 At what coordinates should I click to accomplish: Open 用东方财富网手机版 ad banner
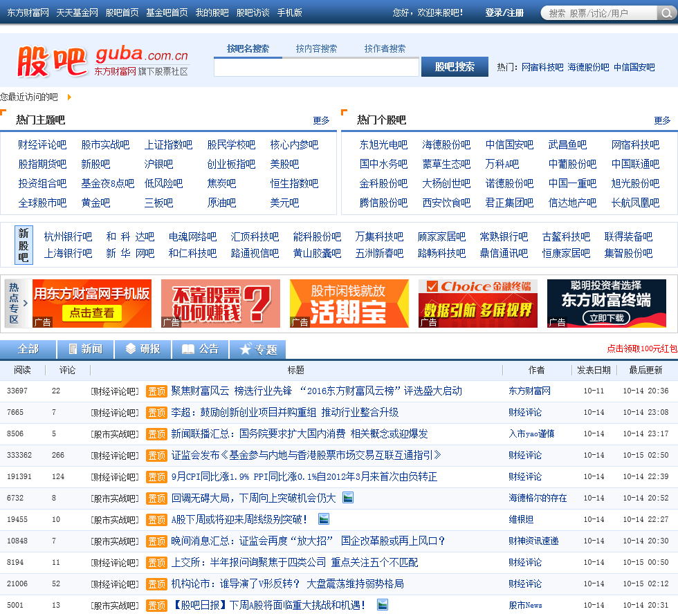[x=92, y=304]
